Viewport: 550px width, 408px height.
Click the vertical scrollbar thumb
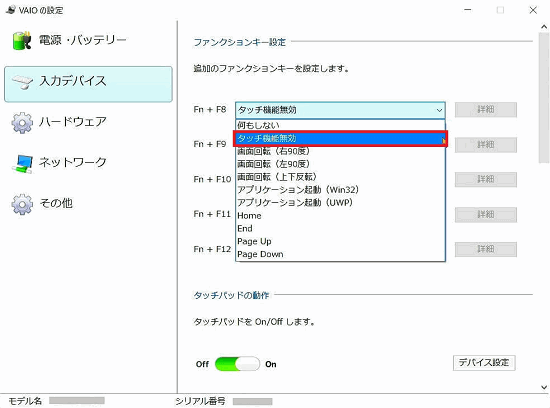tap(544, 98)
